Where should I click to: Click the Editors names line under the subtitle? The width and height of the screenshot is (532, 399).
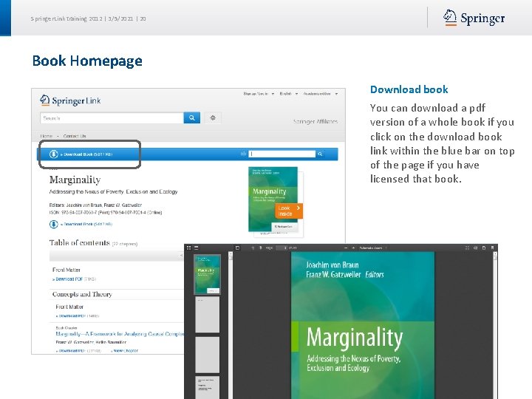tap(95, 205)
